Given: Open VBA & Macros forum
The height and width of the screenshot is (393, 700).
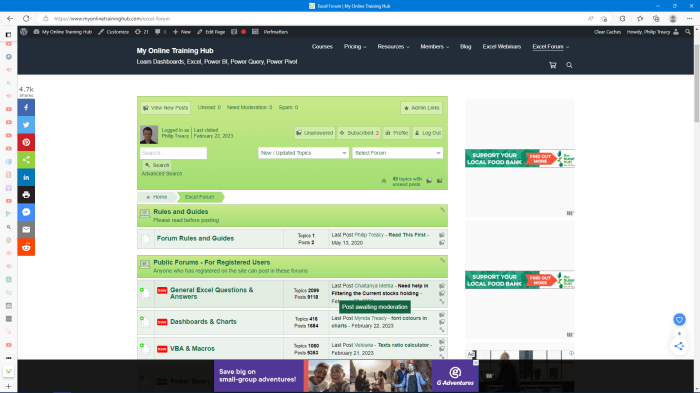Looking at the screenshot, I should pyautogui.click(x=192, y=348).
